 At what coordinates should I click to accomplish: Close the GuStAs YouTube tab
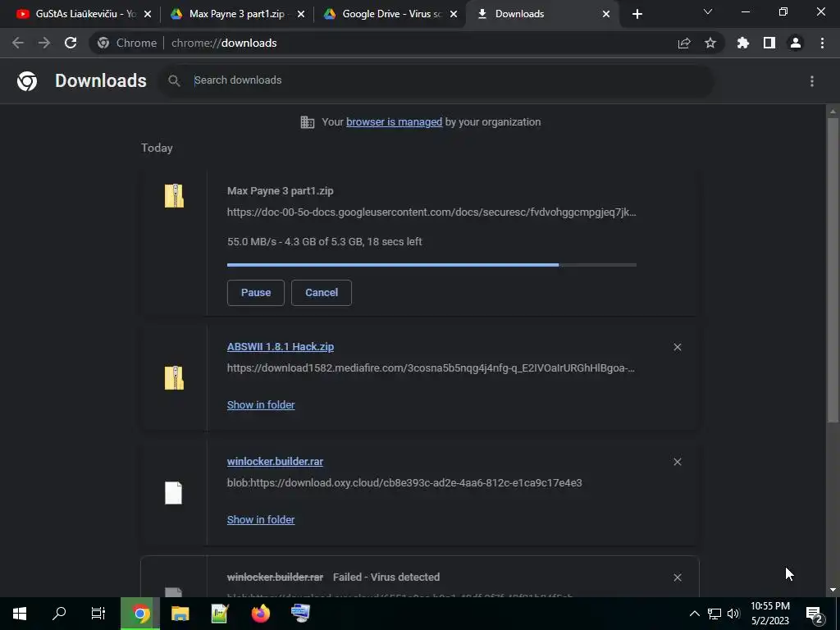[148, 14]
